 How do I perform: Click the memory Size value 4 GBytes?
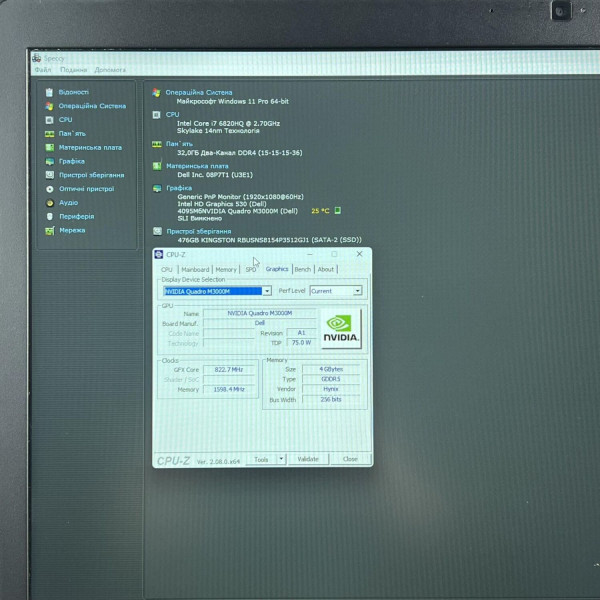331,369
